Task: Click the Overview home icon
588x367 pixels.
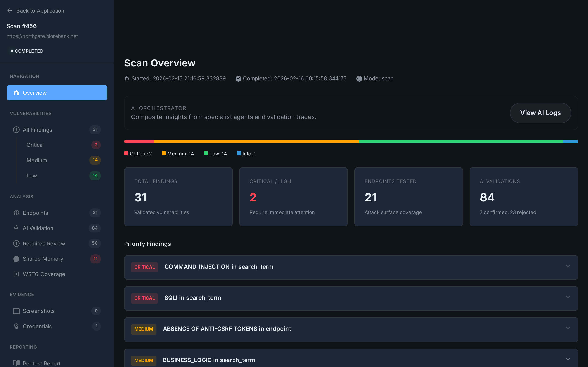Action: (x=16, y=93)
